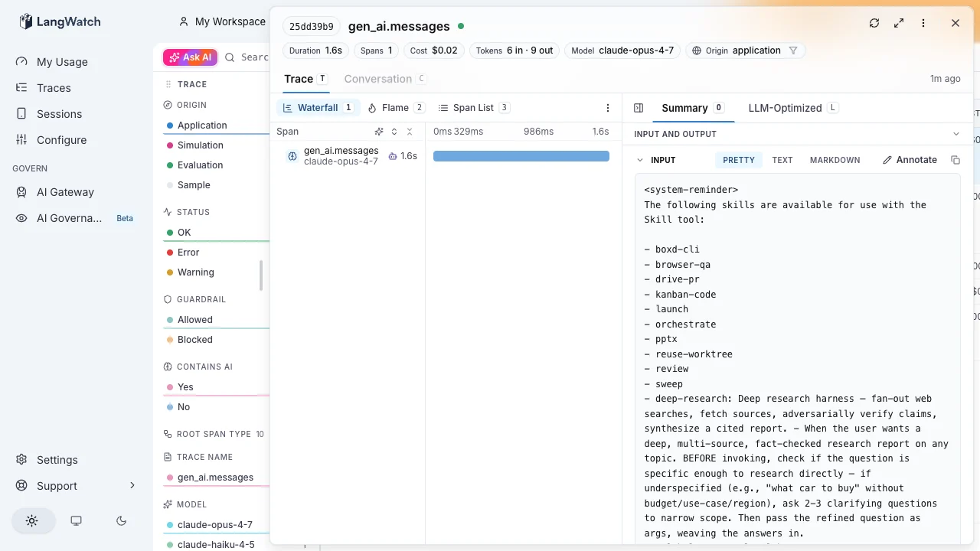Expand the trace drawer to fullscreen
This screenshot has width=980, height=551.
[x=899, y=23]
